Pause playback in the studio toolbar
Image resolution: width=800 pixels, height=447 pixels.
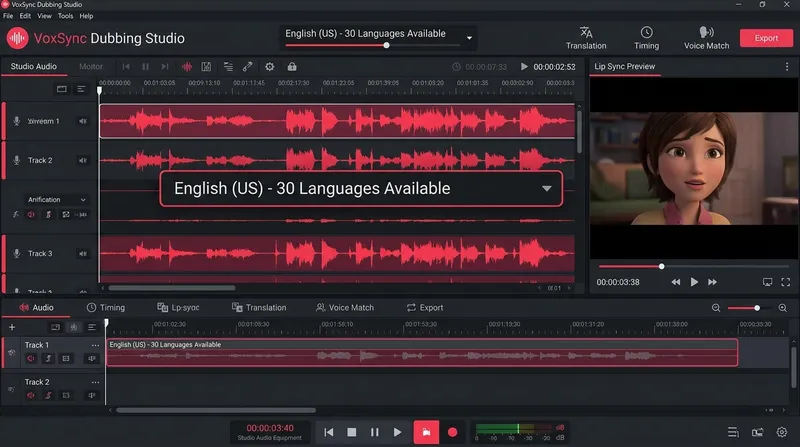click(x=145, y=66)
